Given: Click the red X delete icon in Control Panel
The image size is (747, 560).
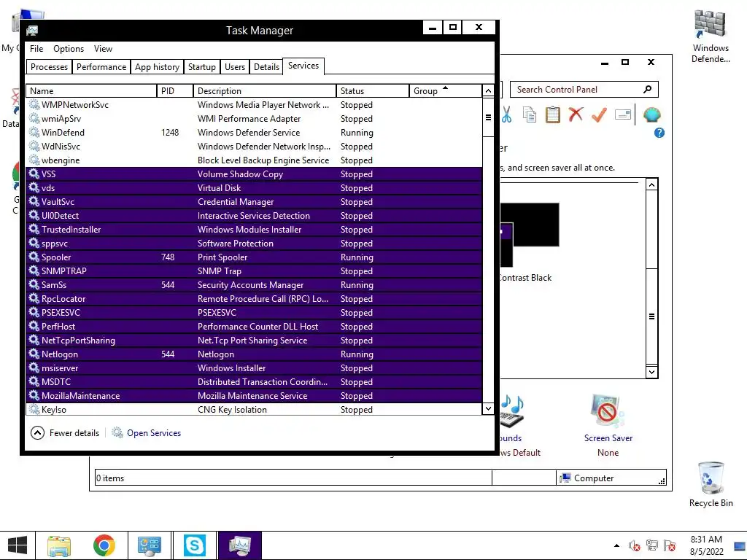Looking at the screenshot, I should (576, 114).
